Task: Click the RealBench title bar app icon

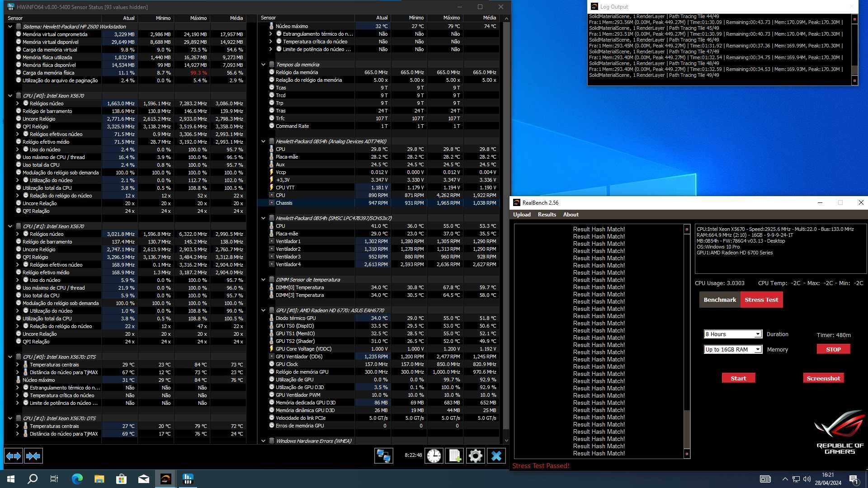Action: 517,203
